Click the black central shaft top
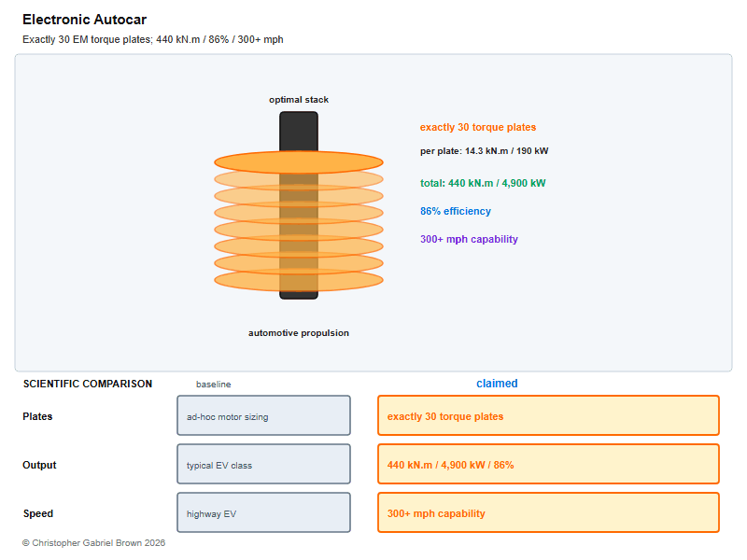The height and width of the screenshot is (560, 747). [299, 131]
